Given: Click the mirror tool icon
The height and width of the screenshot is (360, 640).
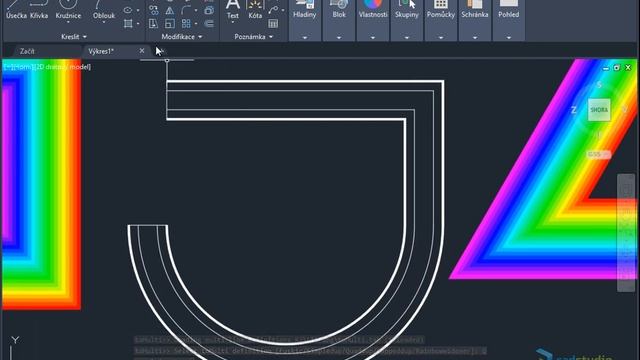Looking at the screenshot, I should (169, 10).
